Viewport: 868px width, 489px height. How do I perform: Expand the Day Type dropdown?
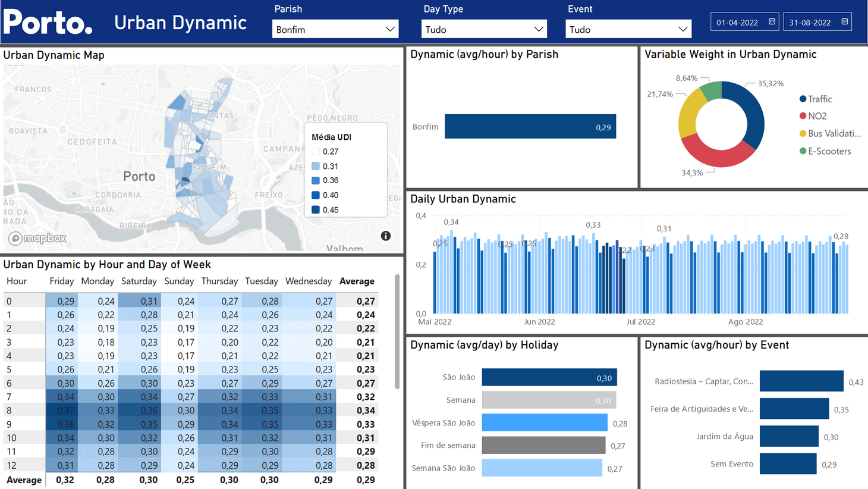pos(484,29)
